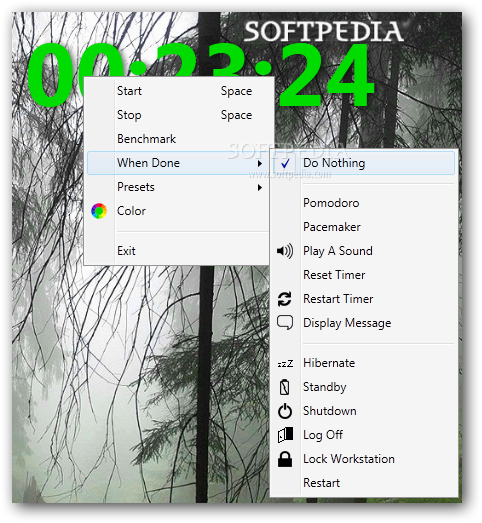The width and height of the screenshot is (482, 523).
Task: Open the When Done menu entry
Action: click(178, 163)
